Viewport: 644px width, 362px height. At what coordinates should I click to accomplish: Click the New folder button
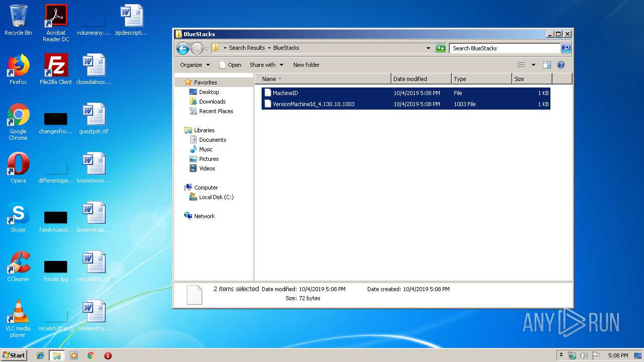(x=306, y=65)
